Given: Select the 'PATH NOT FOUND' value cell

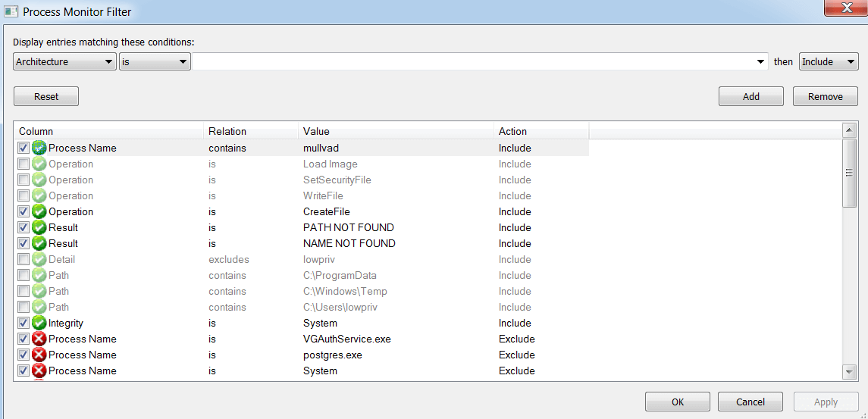Looking at the screenshot, I should pyautogui.click(x=349, y=227).
